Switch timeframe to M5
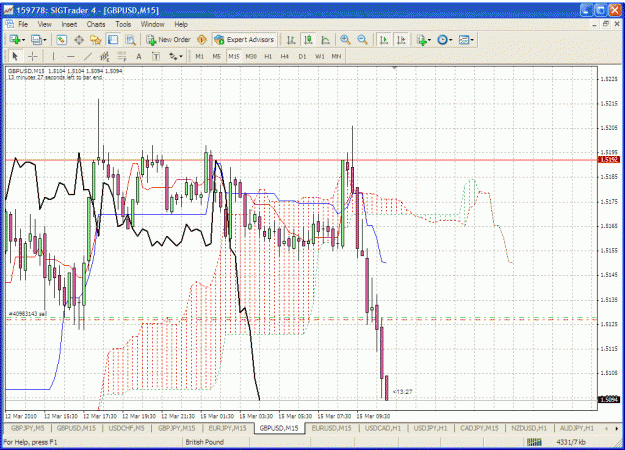625x450 pixels. click(x=216, y=57)
